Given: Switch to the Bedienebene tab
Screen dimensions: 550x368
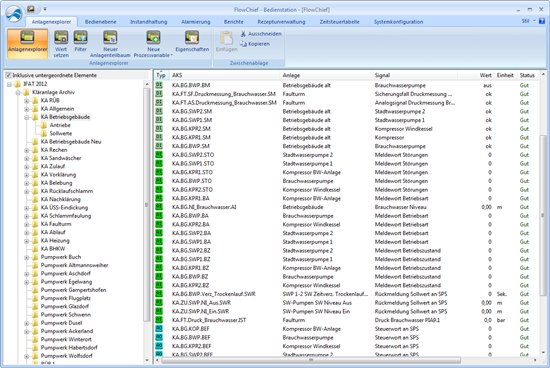Looking at the screenshot, I should pyautogui.click(x=100, y=22).
